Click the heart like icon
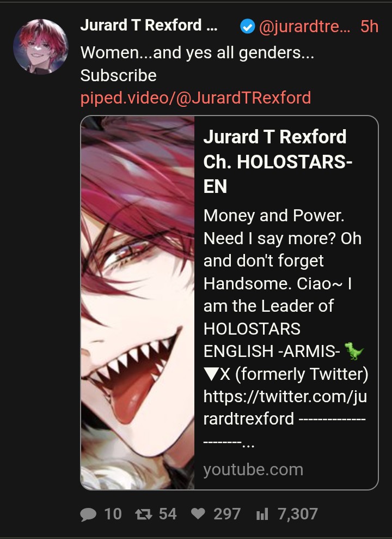The width and height of the screenshot is (392, 539). click(x=198, y=514)
